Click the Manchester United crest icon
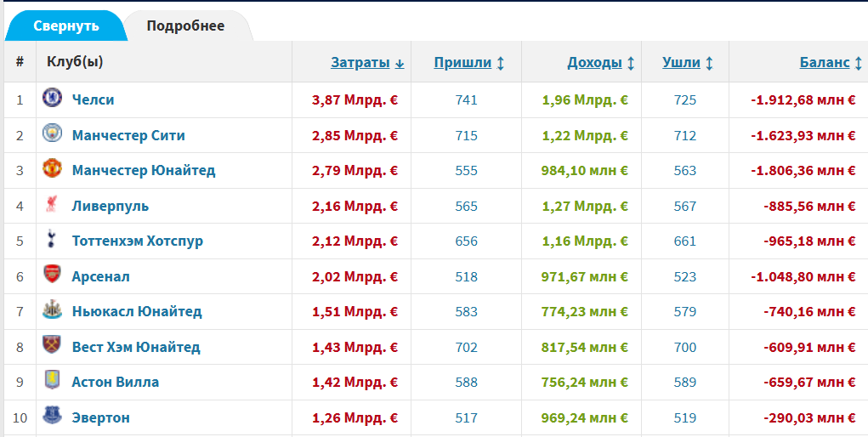Screen dimensions: 868x437 pyautogui.click(x=52, y=169)
